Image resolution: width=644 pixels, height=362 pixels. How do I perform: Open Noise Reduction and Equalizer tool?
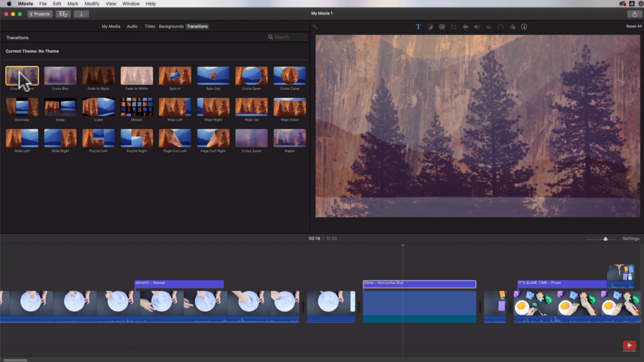(x=489, y=26)
